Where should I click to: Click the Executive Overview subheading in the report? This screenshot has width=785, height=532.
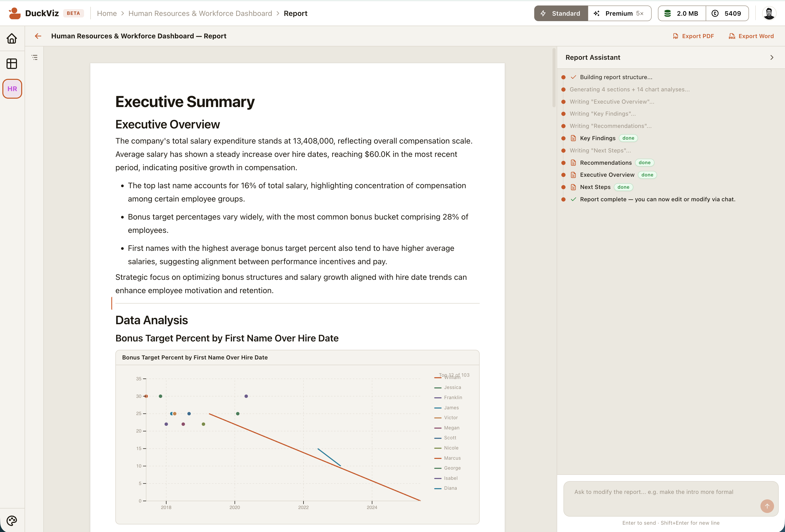coord(168,124)
